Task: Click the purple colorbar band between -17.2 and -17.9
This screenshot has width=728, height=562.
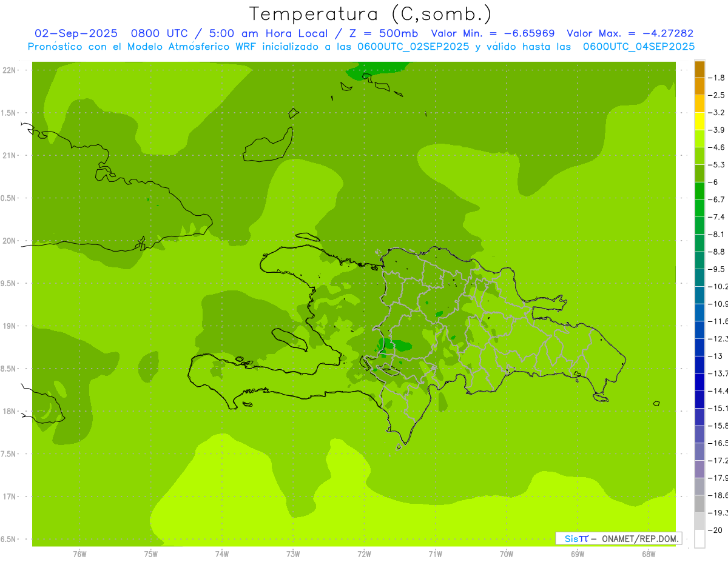Action: tap(699, 469)
